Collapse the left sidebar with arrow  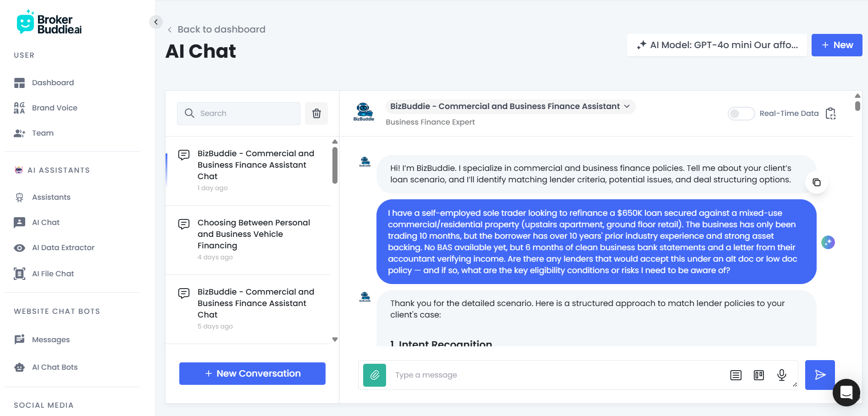click(x=156, y=22)
